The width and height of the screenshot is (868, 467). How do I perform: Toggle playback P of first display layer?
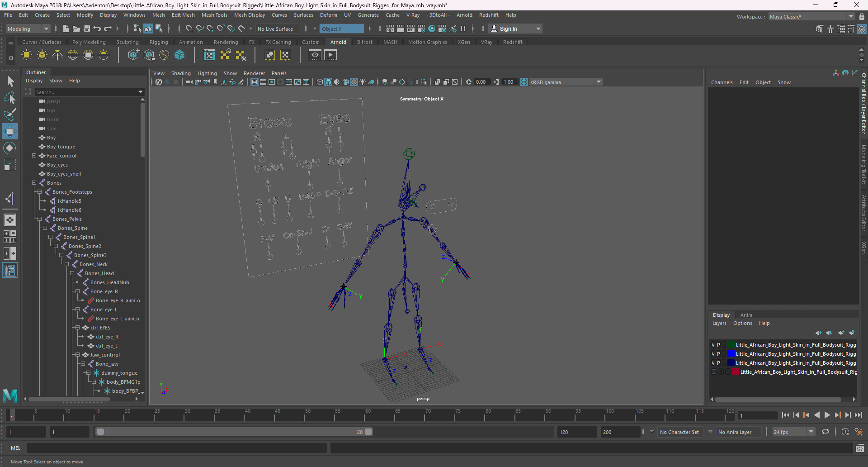point(718,345)
